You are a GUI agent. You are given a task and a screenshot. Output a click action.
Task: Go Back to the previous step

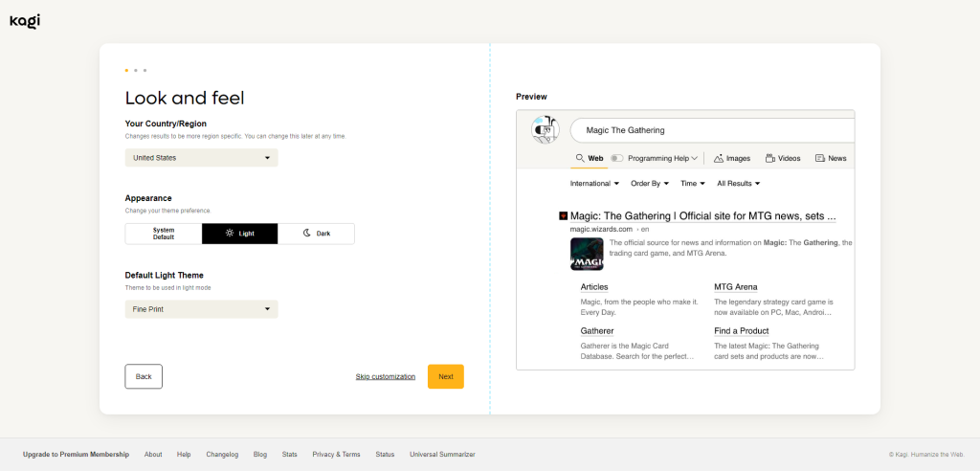pyautogui.click(x=144, y=376)
